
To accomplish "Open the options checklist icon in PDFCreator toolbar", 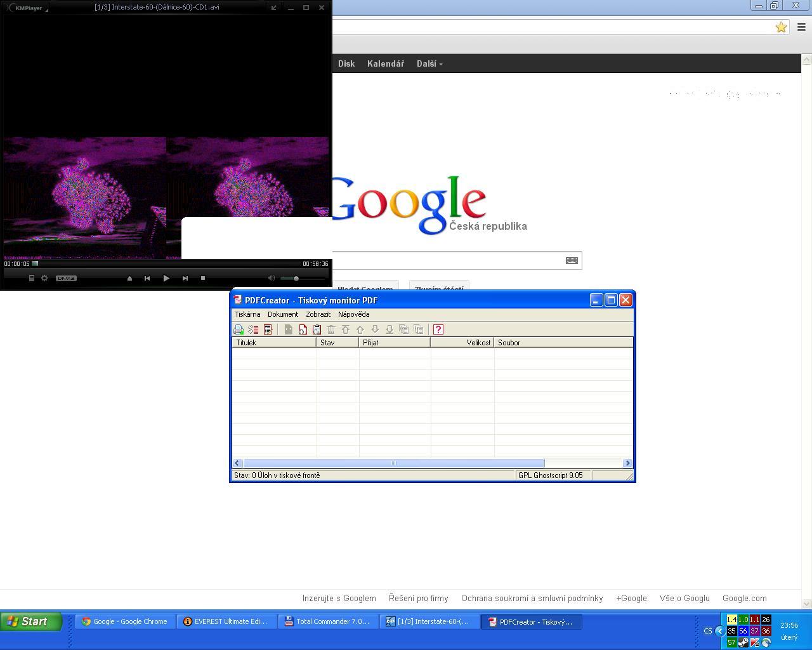I will click(253, 329).
